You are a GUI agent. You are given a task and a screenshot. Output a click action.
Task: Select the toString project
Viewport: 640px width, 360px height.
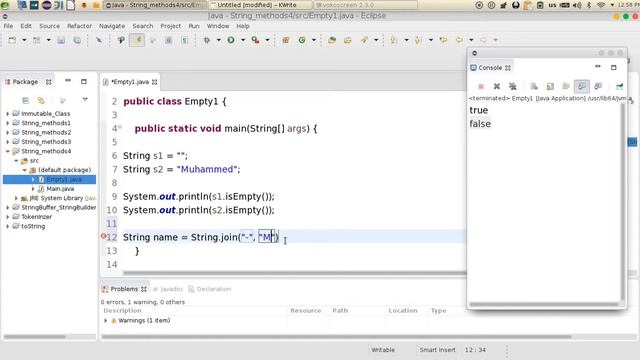click(33, 226)
